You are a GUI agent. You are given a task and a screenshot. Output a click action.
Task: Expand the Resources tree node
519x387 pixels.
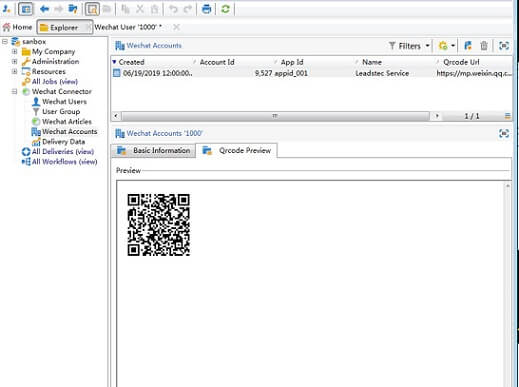coord(14,71)
